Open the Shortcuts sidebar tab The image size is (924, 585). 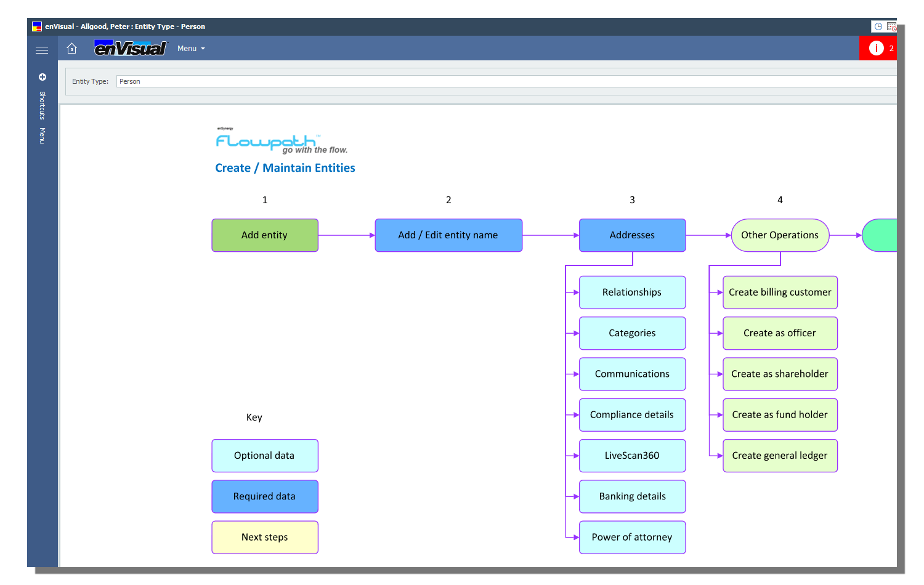point(43,105)
